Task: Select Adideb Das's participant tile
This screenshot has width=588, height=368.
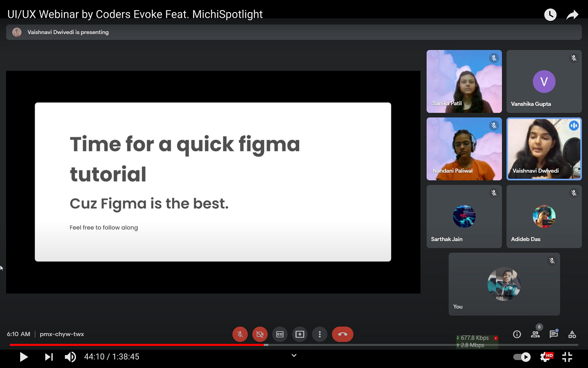Action: tap(544, 216)
